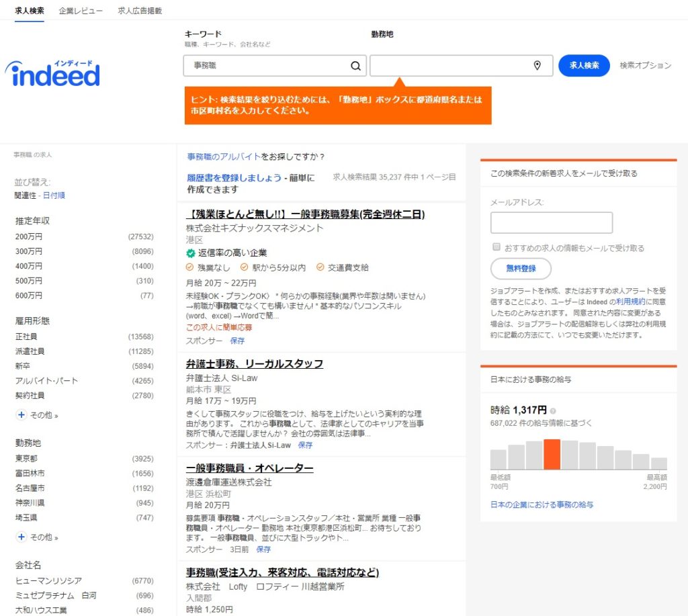Click the メールアドレス input field
Viewport: 688px width, 616px height.
pyautogui.click(x=551, y=222)
